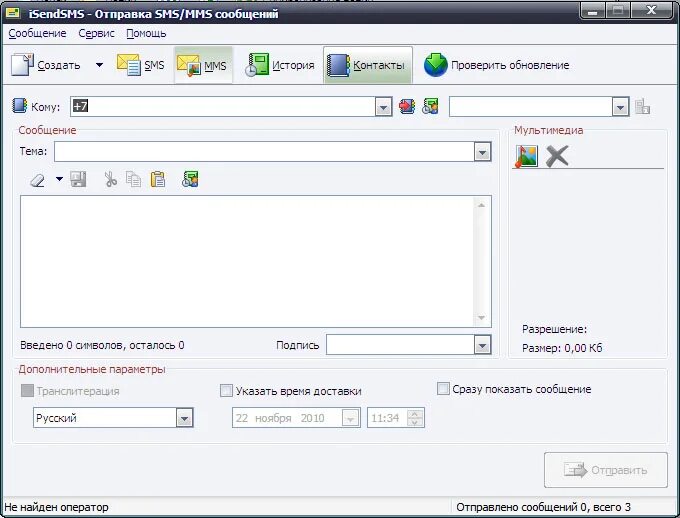Click the remove multimedia X icon
The height and width of the screenshot is (518, 680).
pos(557,156)
